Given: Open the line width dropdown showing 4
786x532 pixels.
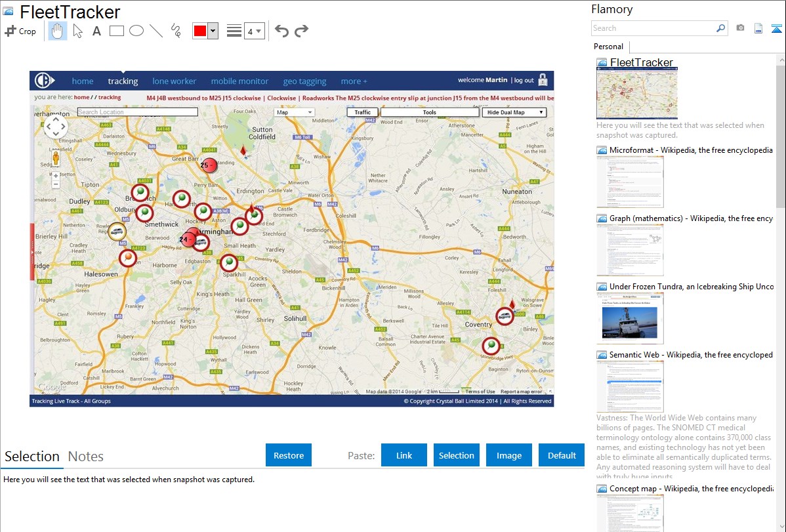Looking at the screenshot, I should pyautogui.click(x=255, y=31).
